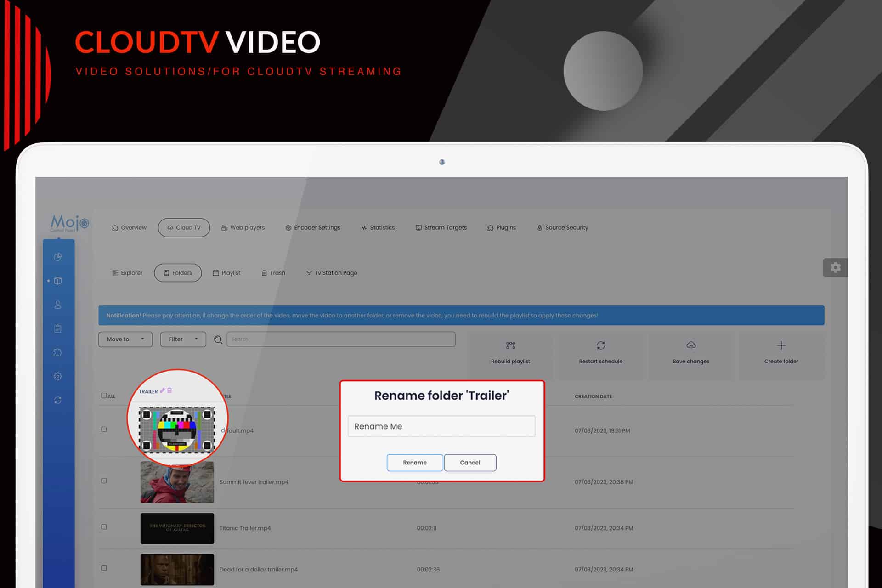Select the Folders sub-tab
The image size is (882, 588).
click(178, 273)
